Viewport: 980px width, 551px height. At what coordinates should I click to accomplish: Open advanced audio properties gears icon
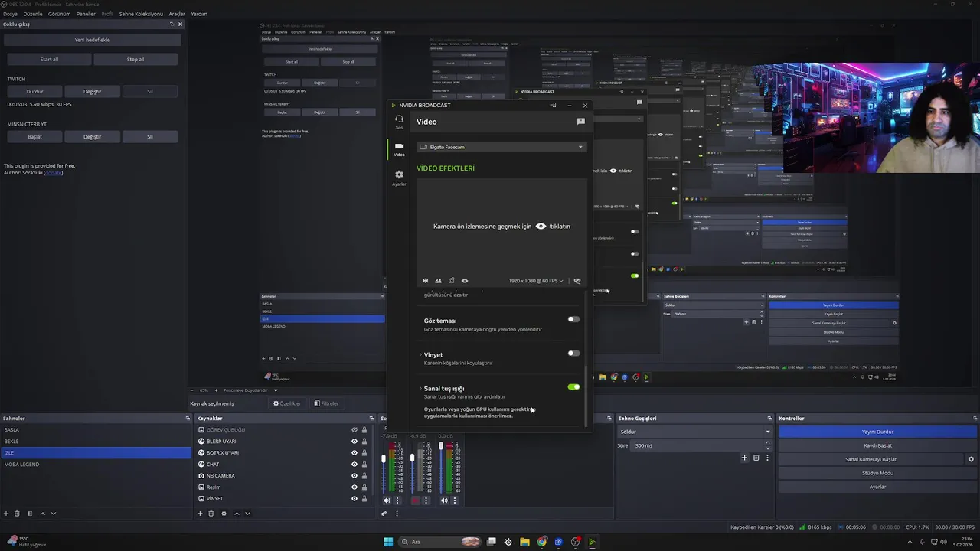point(384,514)
